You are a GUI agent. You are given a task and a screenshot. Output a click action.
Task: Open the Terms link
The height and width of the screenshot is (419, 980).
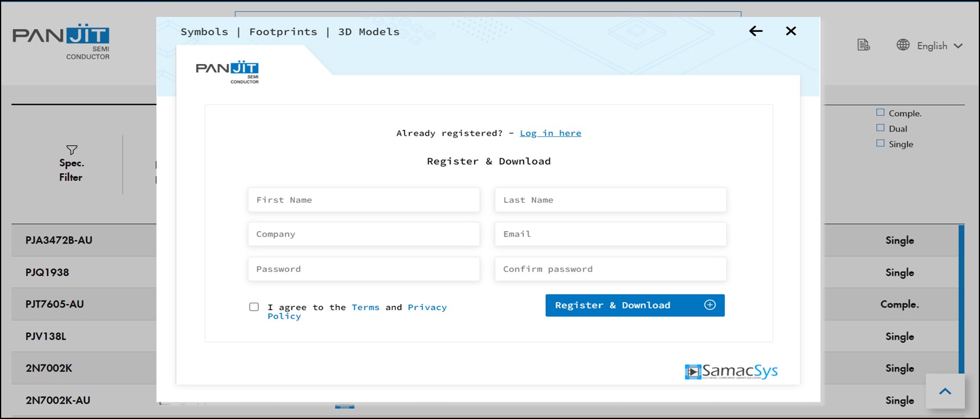coord(366,307)
